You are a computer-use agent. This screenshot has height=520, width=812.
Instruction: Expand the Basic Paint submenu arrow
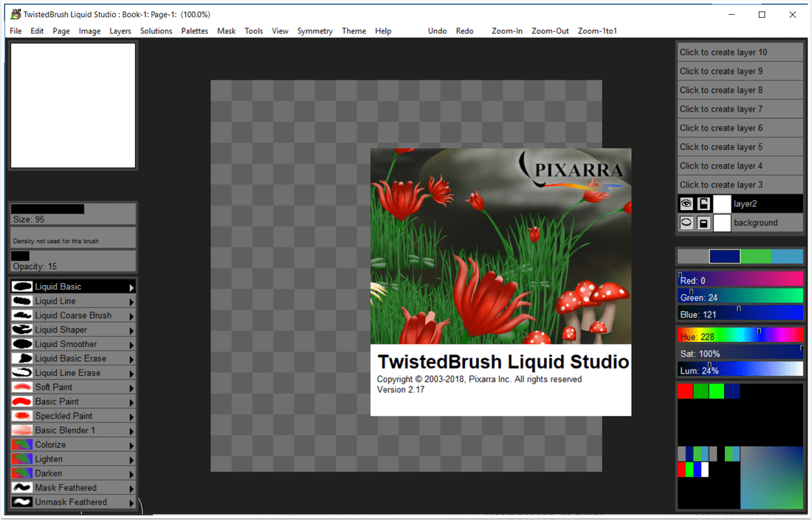[131, 403]
